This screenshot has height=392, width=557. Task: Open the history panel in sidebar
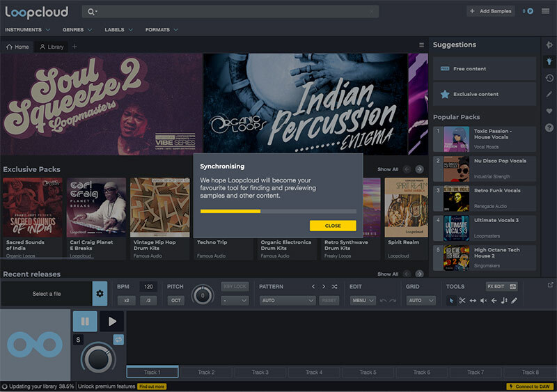(x=549, y=78)
